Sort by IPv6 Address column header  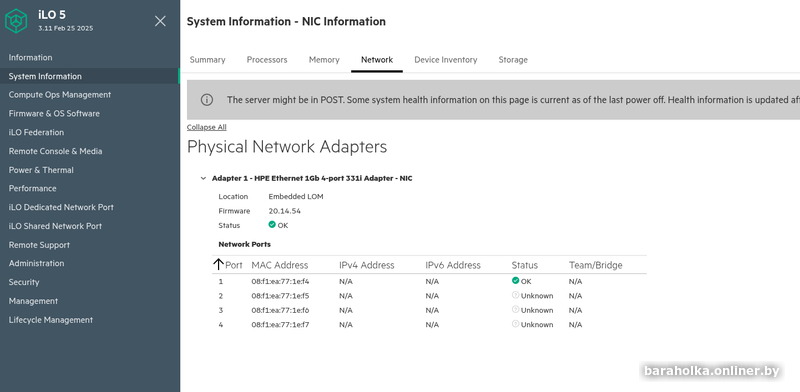[453, 265]
